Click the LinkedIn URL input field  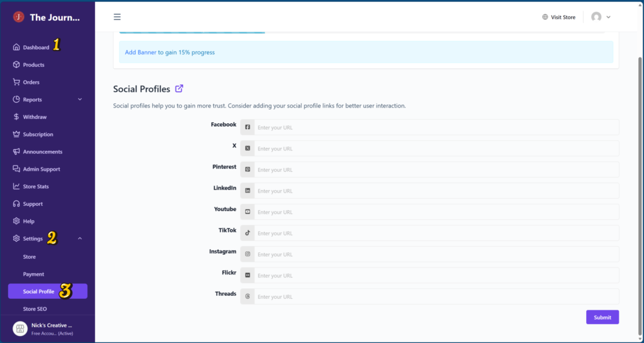click(x=436, y=191)
